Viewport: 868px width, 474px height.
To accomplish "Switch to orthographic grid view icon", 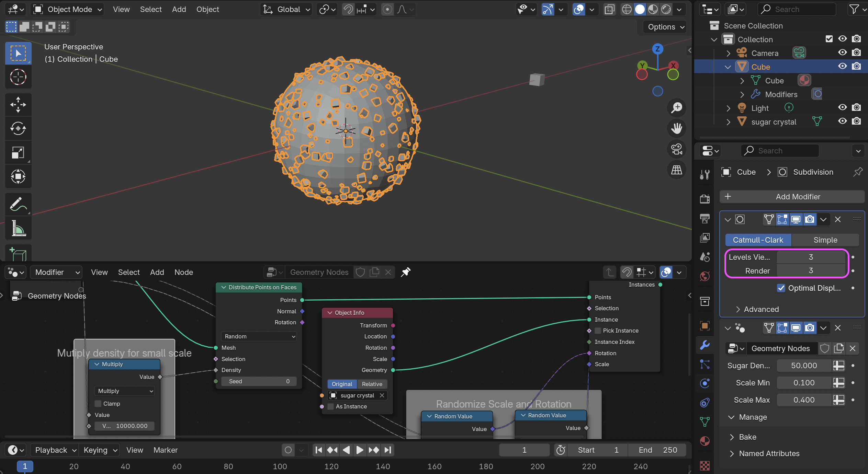I will pos(676,170).
